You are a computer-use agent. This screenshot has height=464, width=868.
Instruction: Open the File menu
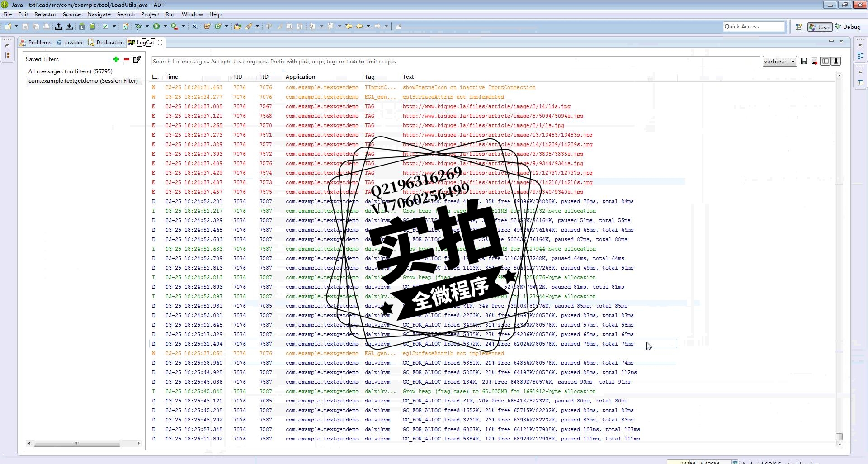[7, 14]
